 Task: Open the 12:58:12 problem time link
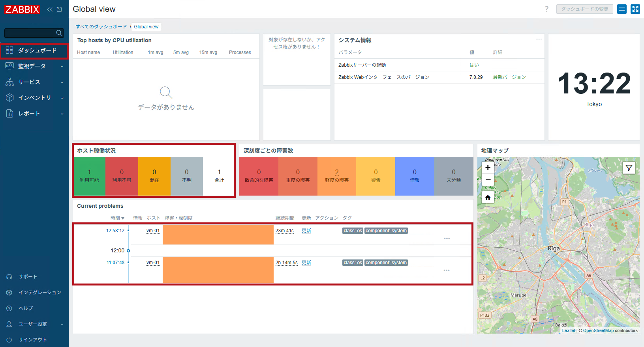[115, 231]
